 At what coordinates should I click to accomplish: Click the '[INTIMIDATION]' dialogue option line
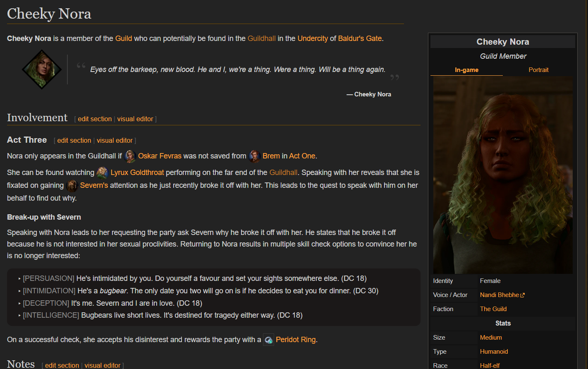tap(201, 291)
